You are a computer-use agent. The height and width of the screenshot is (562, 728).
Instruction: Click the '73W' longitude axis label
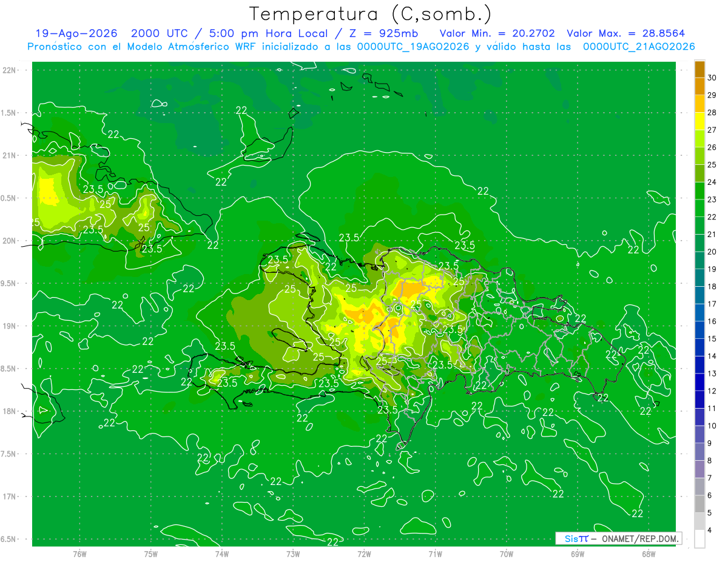coord(293,554)
